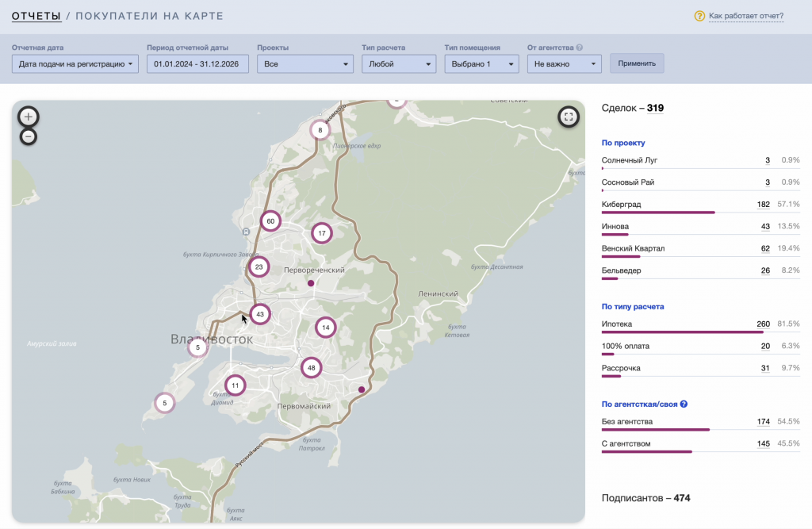Click help icon beside 'По агентская/своя'
Image resolution: width=812 pixels, height=529 pixels.
(x=684, y=404)
